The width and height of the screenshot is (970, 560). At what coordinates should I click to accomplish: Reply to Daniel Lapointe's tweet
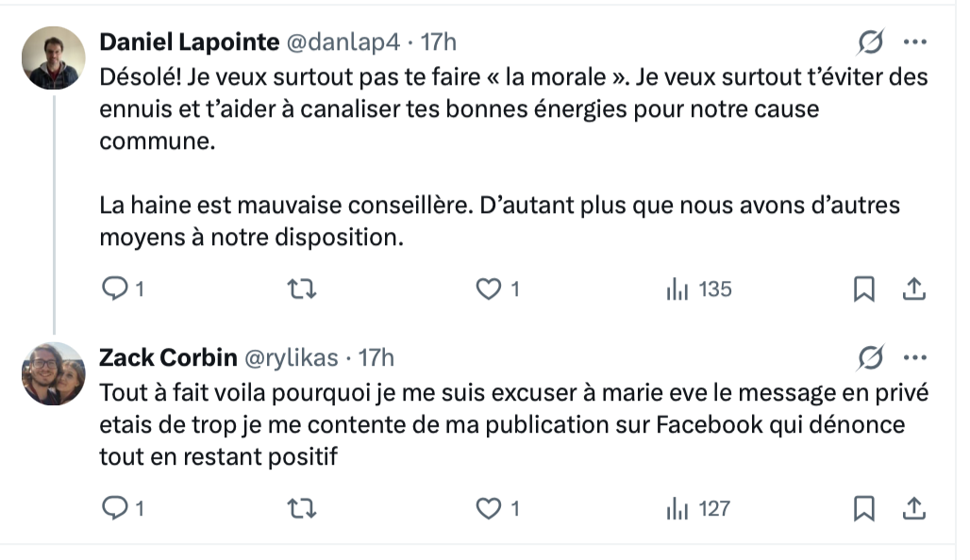point(114,290)
